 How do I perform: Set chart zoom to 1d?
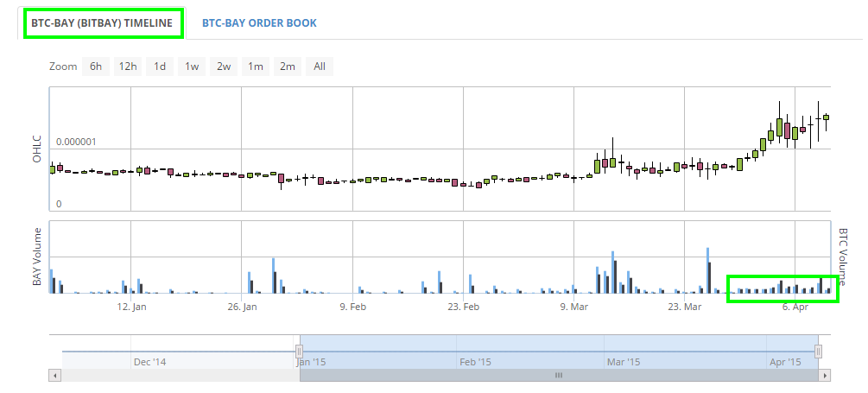160,67
